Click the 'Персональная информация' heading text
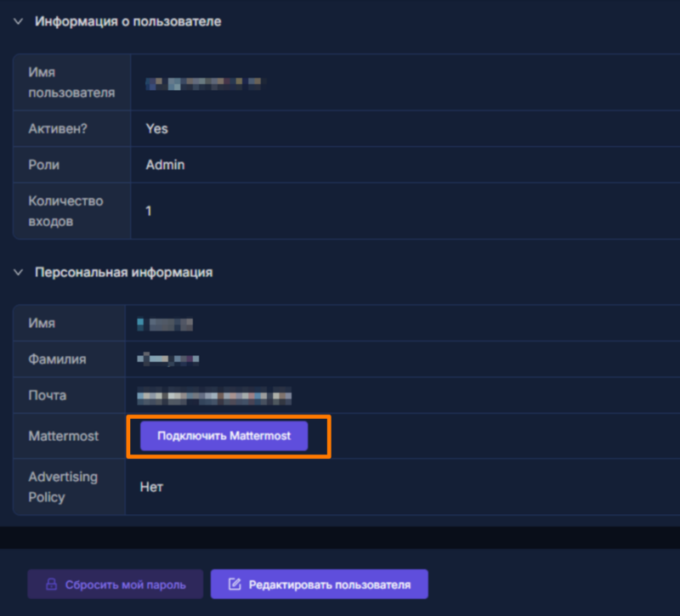 tap(123, 272)
